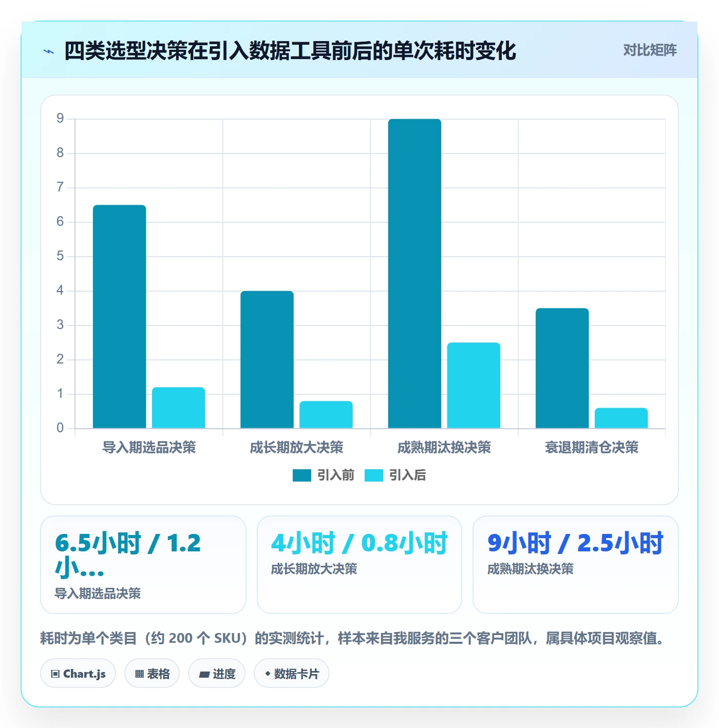Image resolution: width=719 pixels, height=728 pixels.
Task: Select the 表格 tag chip
Action: coord(152,674)
